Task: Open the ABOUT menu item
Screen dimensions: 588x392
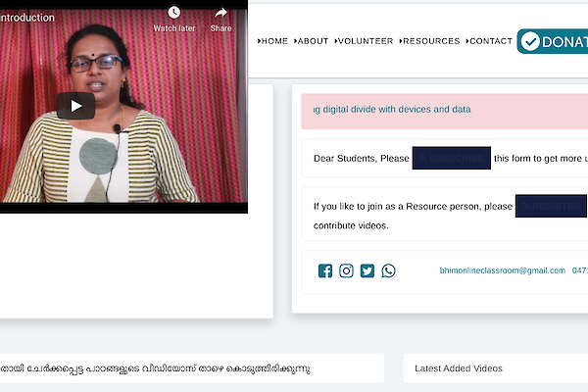Action: point(312,41)
